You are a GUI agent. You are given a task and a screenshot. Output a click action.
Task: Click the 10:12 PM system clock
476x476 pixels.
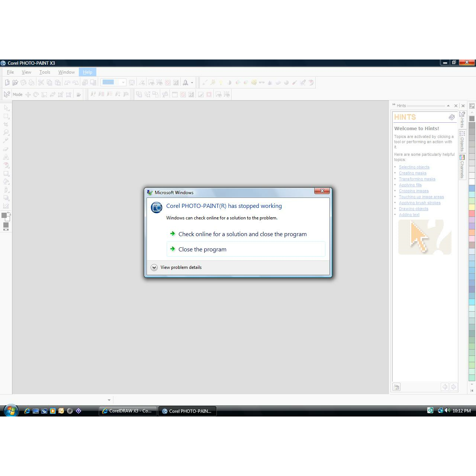click(x=461, y=411)
